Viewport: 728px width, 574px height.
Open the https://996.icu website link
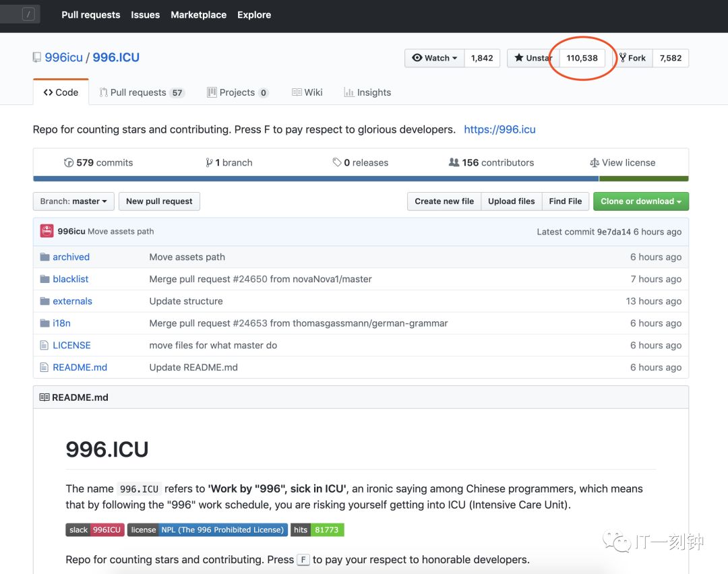pos(499,129)
